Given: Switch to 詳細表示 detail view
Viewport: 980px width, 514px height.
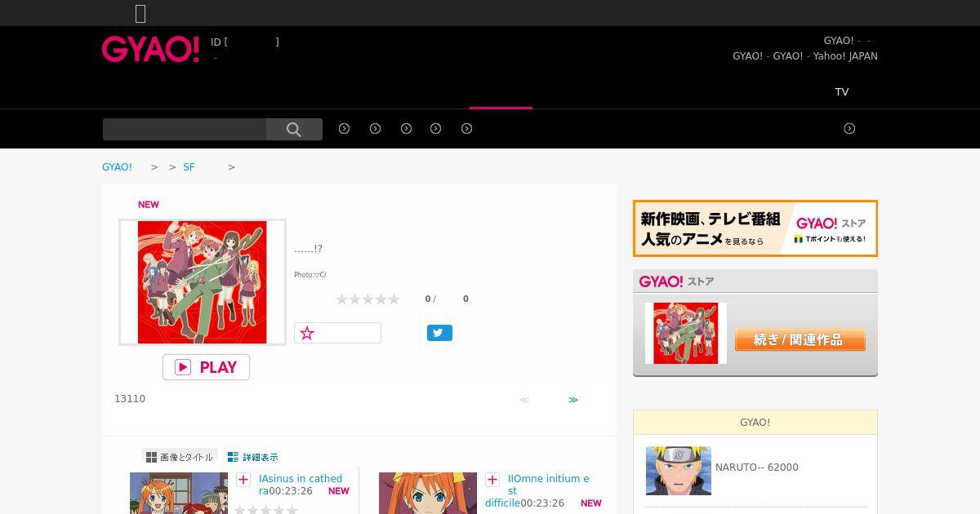Looking at the screenshot, I should 253,457.
